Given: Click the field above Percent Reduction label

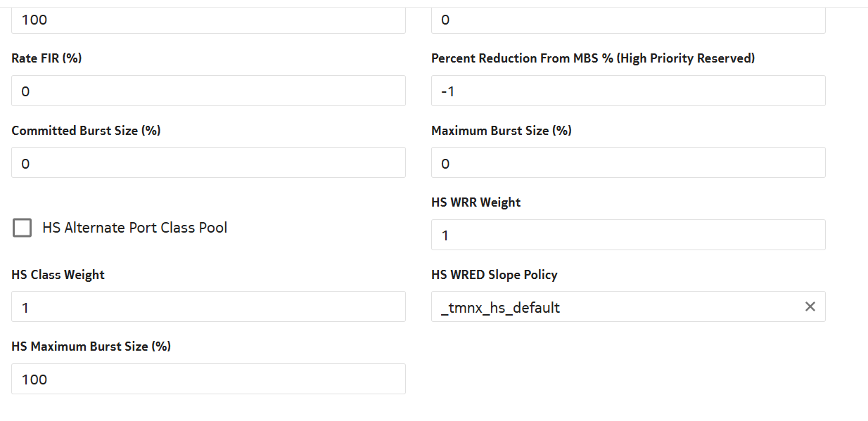Looking at the screenshot, I should tap(627, 20).
